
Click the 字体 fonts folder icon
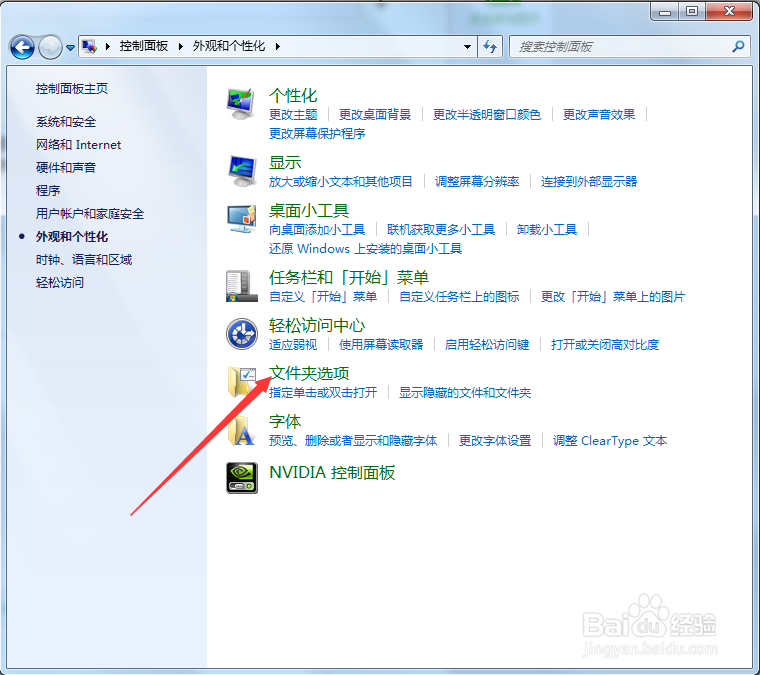[x=241, y=430]
